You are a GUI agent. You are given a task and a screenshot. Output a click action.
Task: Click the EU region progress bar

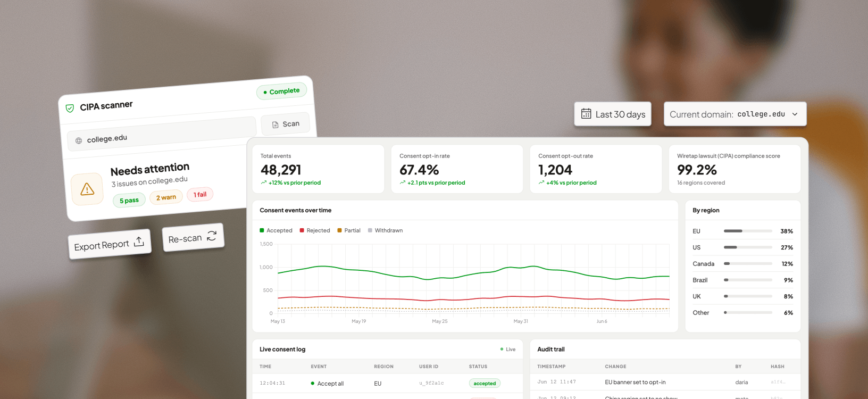pyautogui.click(x=748, y=231)
